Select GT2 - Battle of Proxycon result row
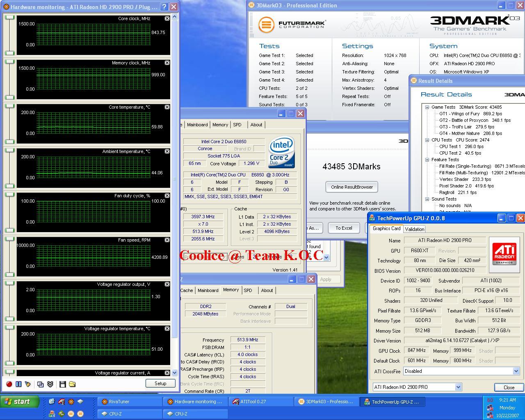This screenshot has width=525, height=420. click(x=475, y=120)
